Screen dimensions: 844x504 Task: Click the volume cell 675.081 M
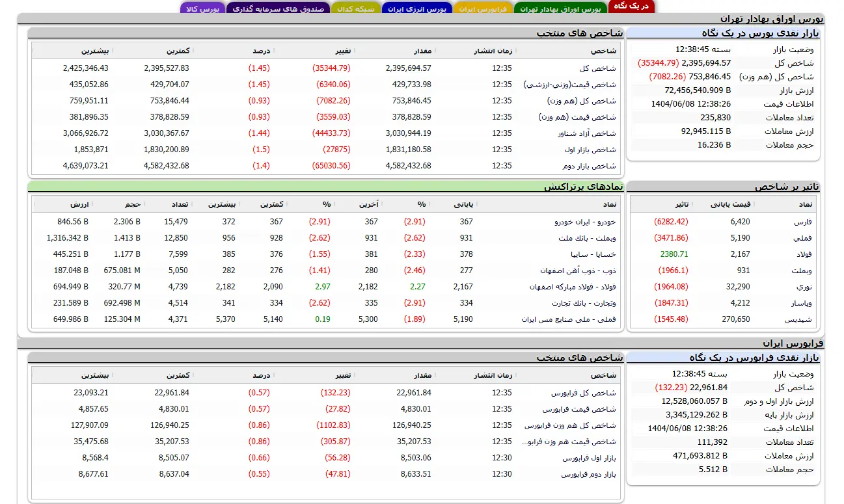122,271
